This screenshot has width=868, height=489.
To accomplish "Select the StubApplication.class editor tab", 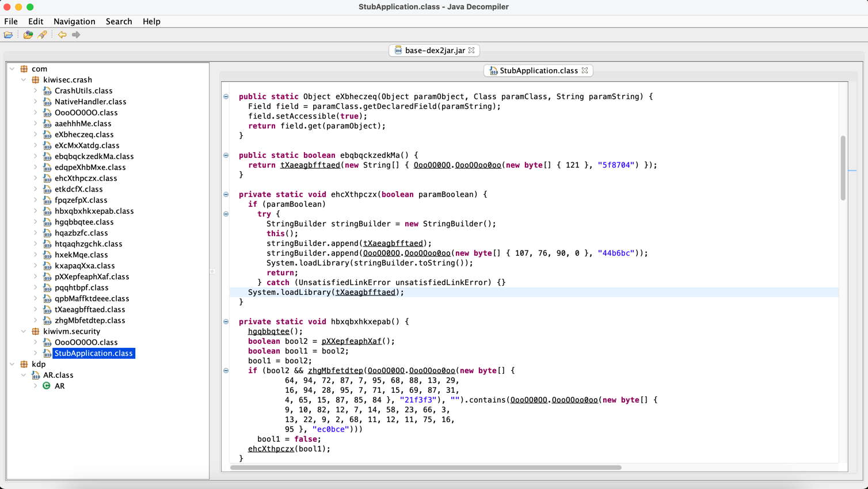I will [538, 70].
